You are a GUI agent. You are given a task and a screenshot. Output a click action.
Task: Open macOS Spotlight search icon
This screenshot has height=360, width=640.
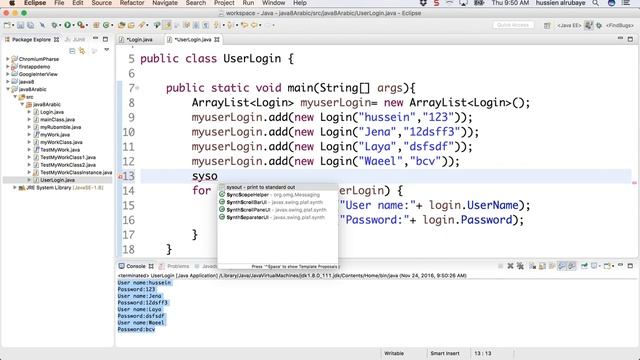(x=596, y=3)
